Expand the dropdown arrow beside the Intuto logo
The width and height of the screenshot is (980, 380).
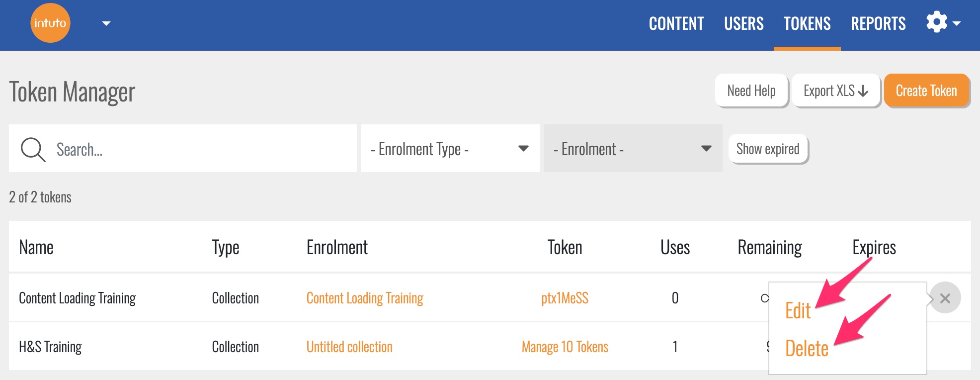106,23
